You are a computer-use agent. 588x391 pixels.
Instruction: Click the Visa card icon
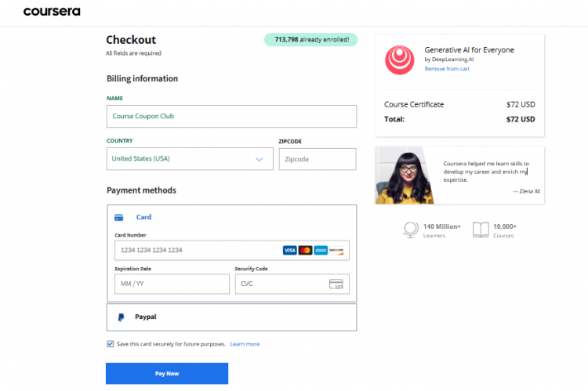pos(289,250)
